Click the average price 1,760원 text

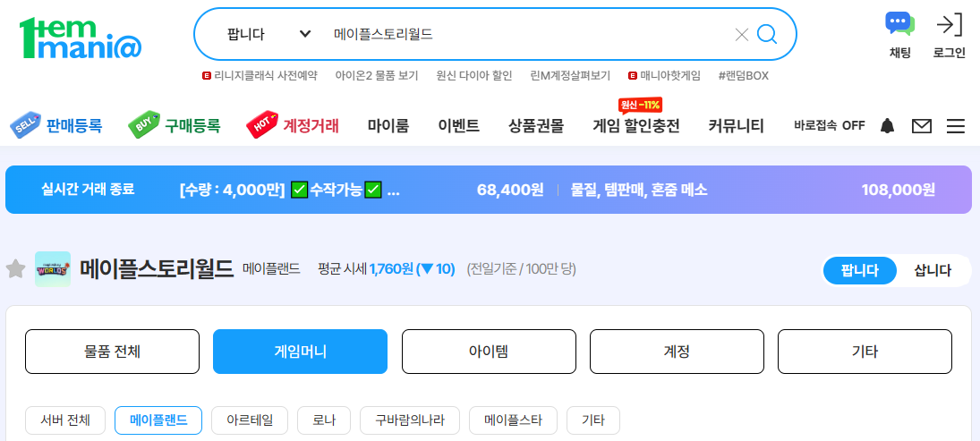[x=391, y=269]
